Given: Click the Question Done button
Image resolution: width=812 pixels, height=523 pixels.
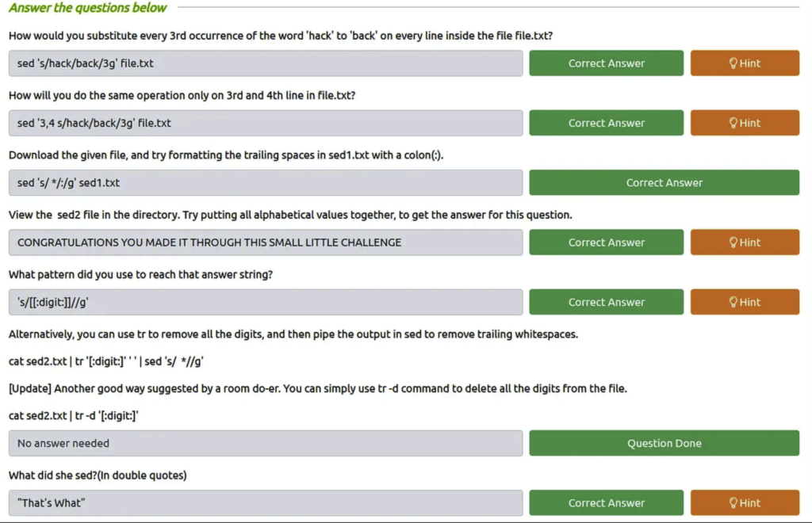Looking at the screenshot, I should click(x=665, y=443).
